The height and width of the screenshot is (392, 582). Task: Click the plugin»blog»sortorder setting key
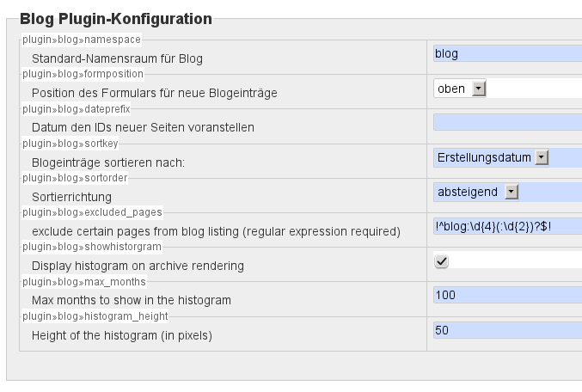(x=75, y=177)
